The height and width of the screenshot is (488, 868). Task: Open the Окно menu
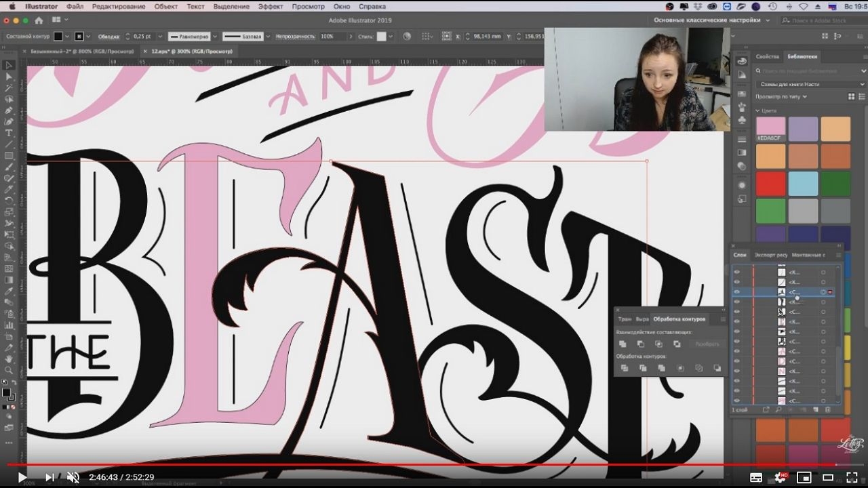point(342,6)
